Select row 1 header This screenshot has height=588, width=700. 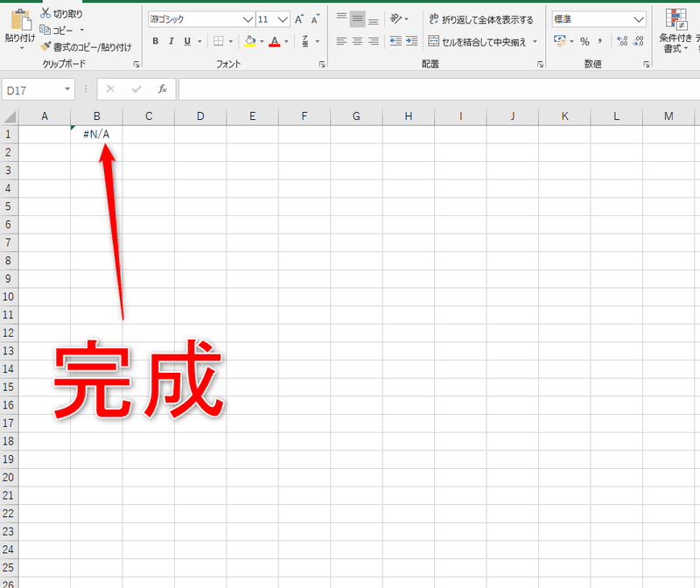(x=9, y=134)
